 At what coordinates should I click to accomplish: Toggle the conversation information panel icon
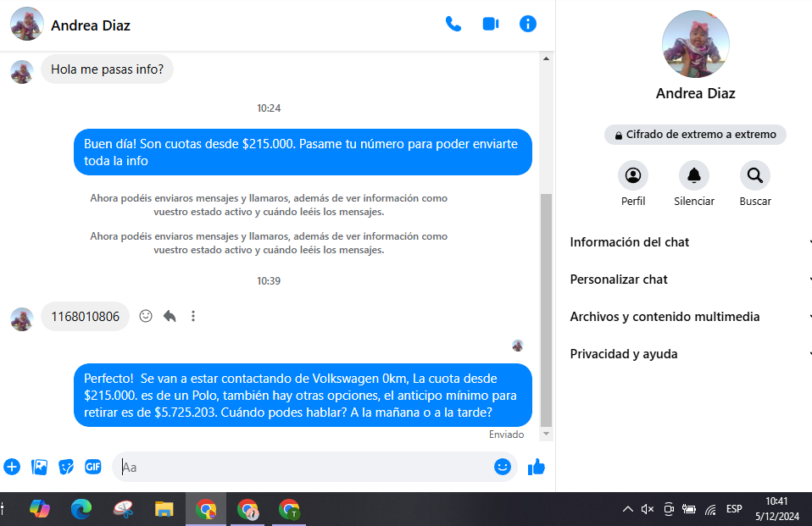[528, 24]
